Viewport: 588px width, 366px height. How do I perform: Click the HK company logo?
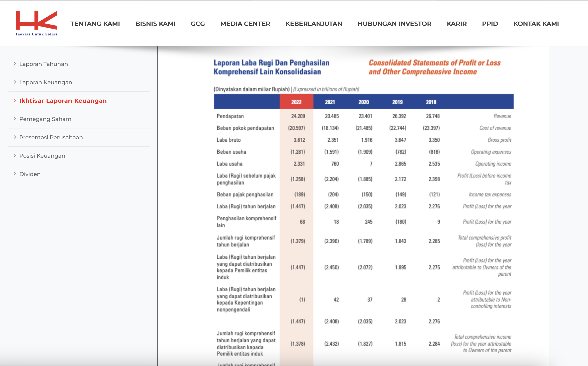tap(36, 23)
